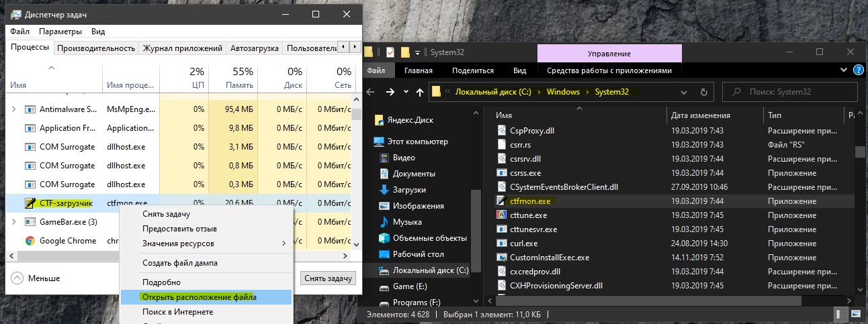Click the Видео folder icon in the sidebar
Screen dimensions: 868x324
pos(384,158)
